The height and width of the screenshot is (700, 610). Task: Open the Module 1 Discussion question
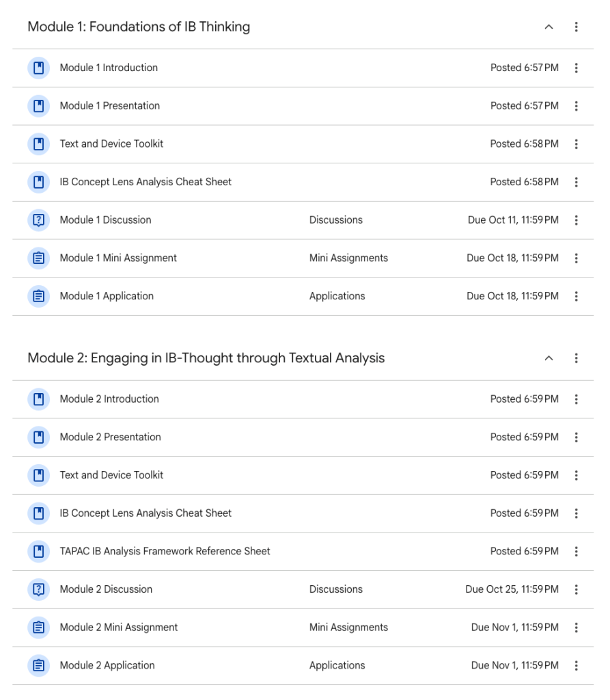tap(106, 220)
